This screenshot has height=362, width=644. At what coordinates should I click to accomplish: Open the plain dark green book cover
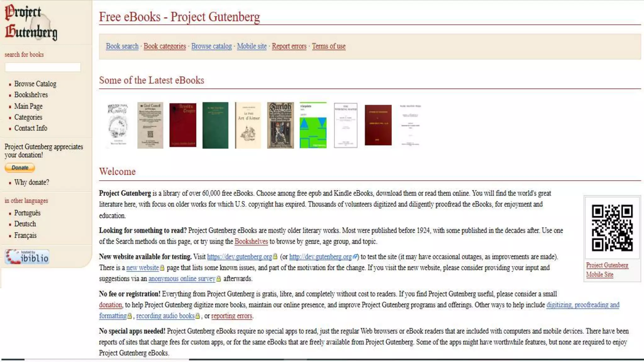point(215,125)
